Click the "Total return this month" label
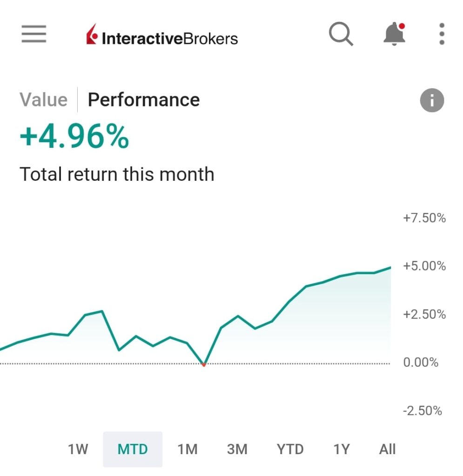This screenshot has height=476, width=463. pyautogui.click(x=117, y=175)
